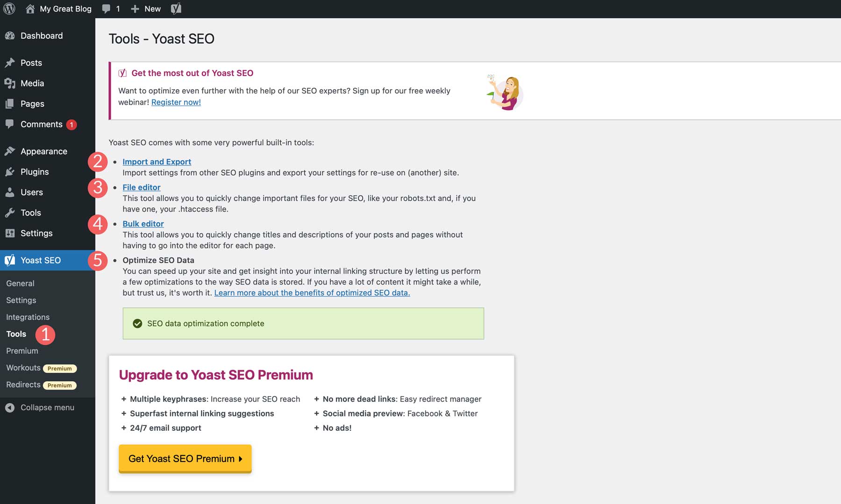This screenshot has width=841, height=504.
Task: Open the Import and Export tool
Action: tap(157, 162)
